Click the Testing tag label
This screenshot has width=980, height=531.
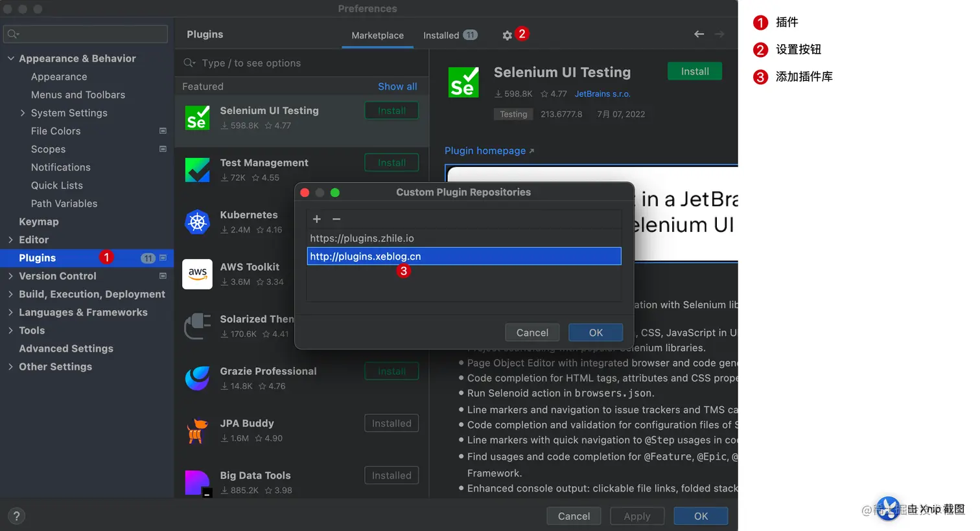point(513,114)
